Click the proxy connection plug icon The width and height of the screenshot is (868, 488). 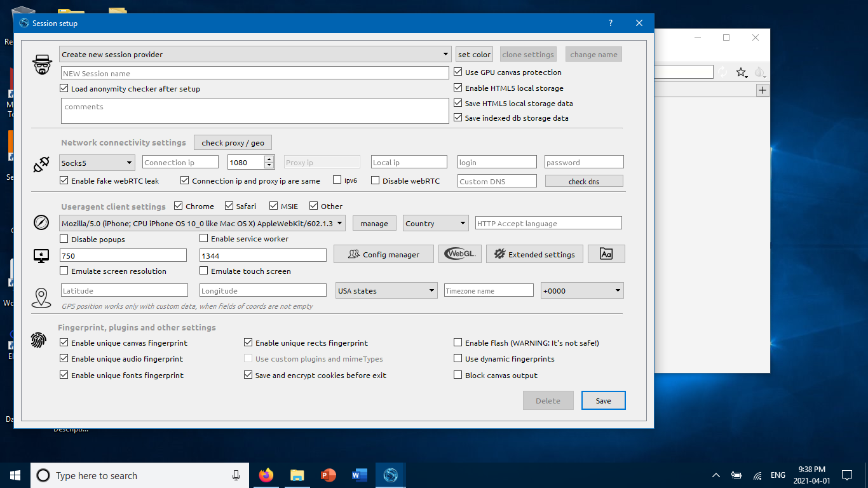tap(41, 164)
